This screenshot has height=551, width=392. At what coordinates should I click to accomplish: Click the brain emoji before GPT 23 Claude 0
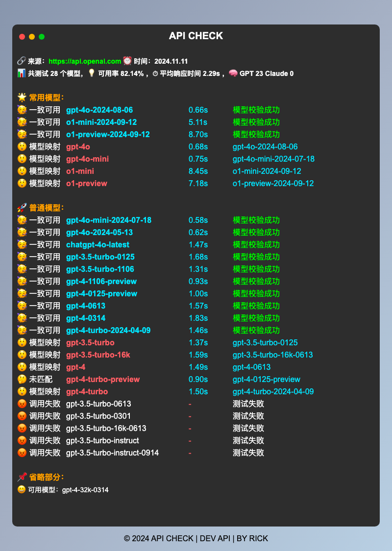233,73
